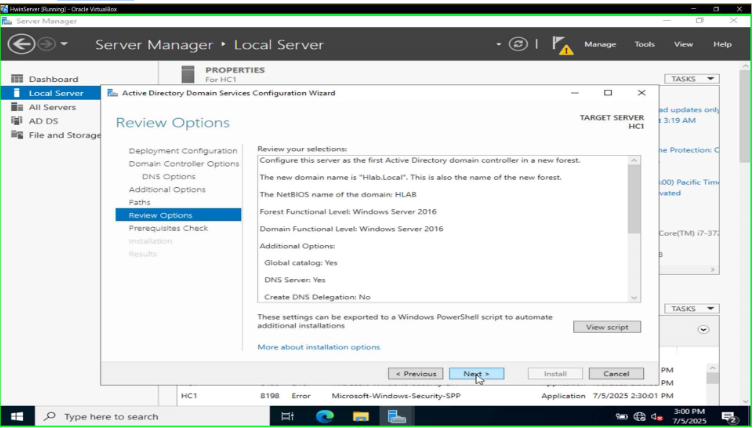
Task: Open the Manage menu
Action: pyautogui.click(x=600, y=44)
